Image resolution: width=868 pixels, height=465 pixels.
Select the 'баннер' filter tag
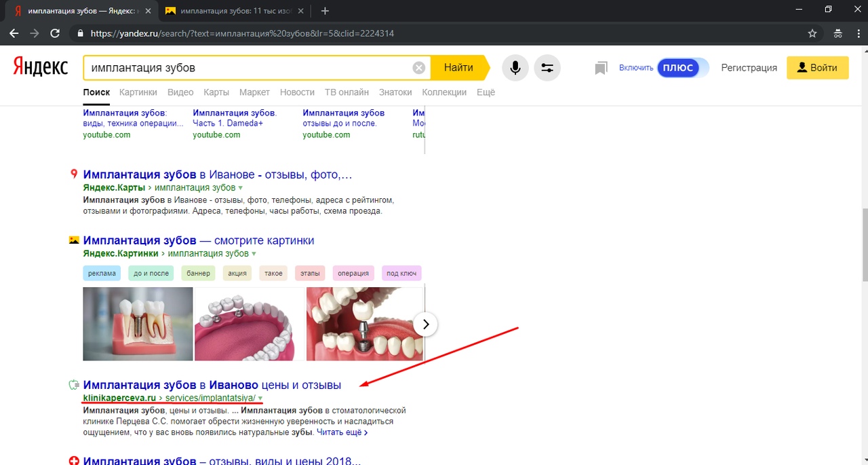(x=199, y=273)
